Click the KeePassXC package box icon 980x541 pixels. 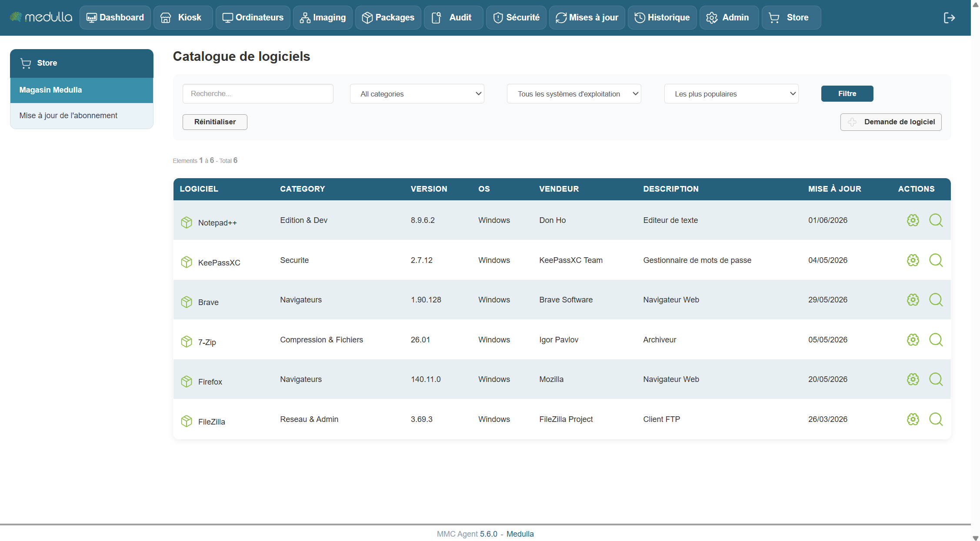[187, 262]
